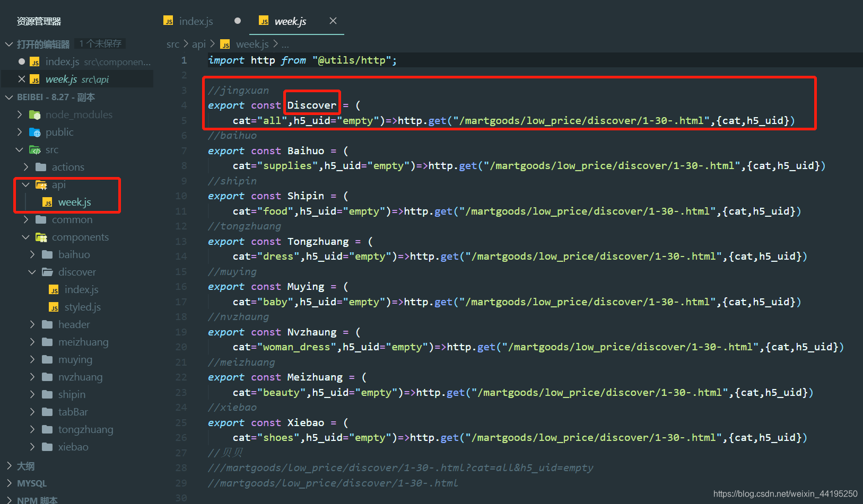
Task: Expand the nvzhuang folder
Action: click(x=32, y=377)
